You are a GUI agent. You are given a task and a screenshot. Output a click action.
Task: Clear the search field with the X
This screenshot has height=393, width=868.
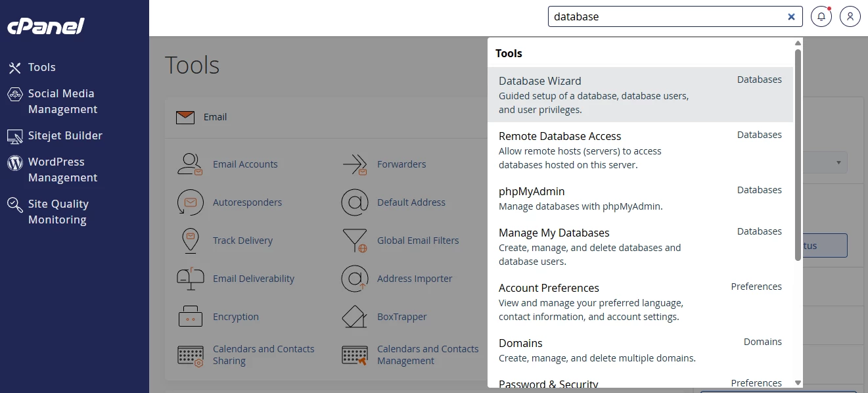pos(791,16)
